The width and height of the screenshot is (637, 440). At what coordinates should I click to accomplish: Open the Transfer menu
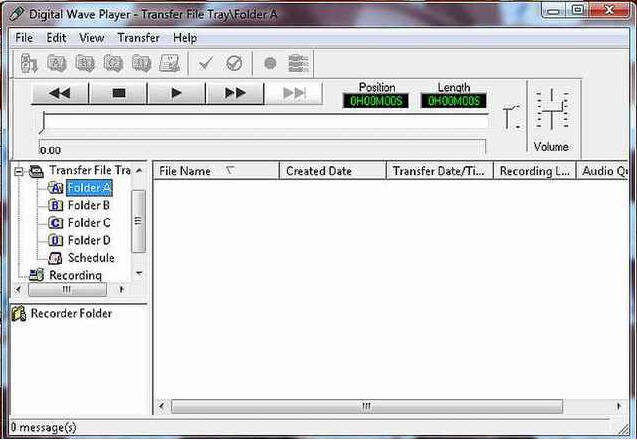139,38
